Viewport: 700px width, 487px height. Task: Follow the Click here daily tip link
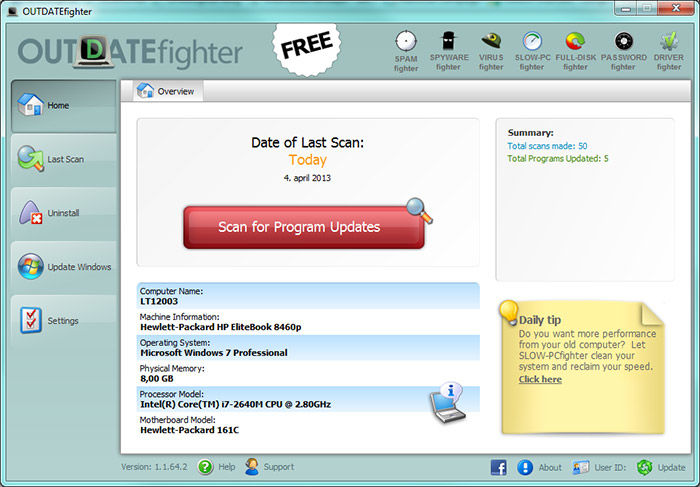tap(540, 379)
